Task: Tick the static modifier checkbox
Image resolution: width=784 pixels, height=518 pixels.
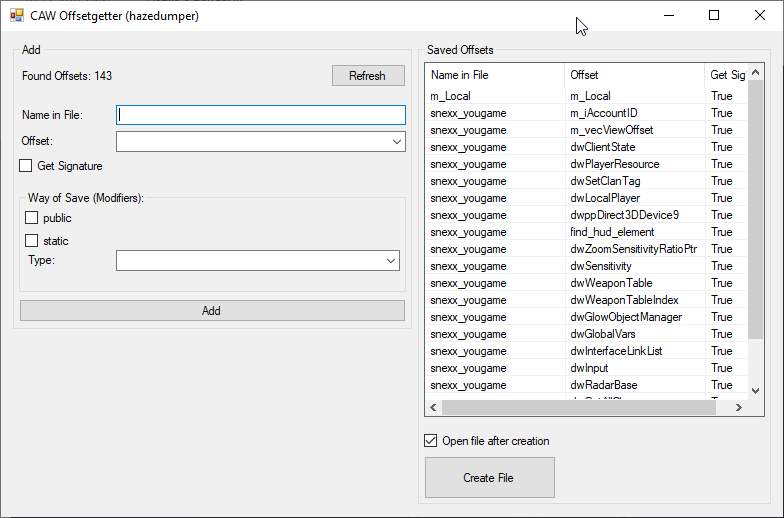Action: [x=32, y=241]
